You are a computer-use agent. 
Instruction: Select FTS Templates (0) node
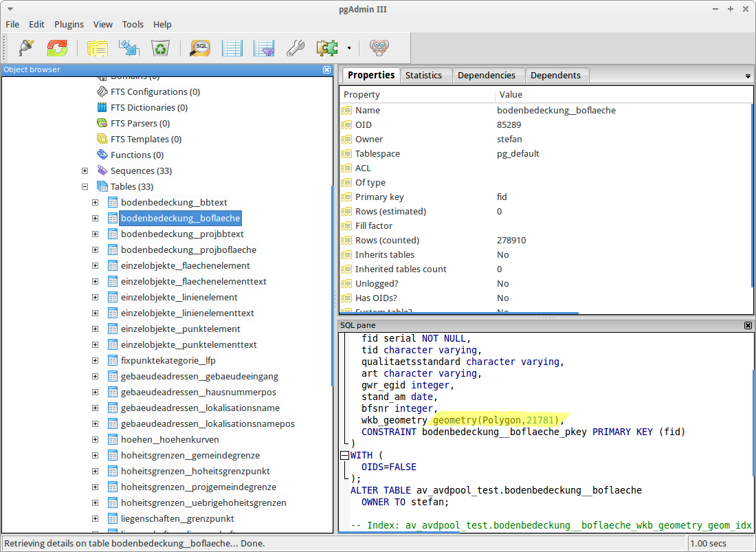[146, 140]
